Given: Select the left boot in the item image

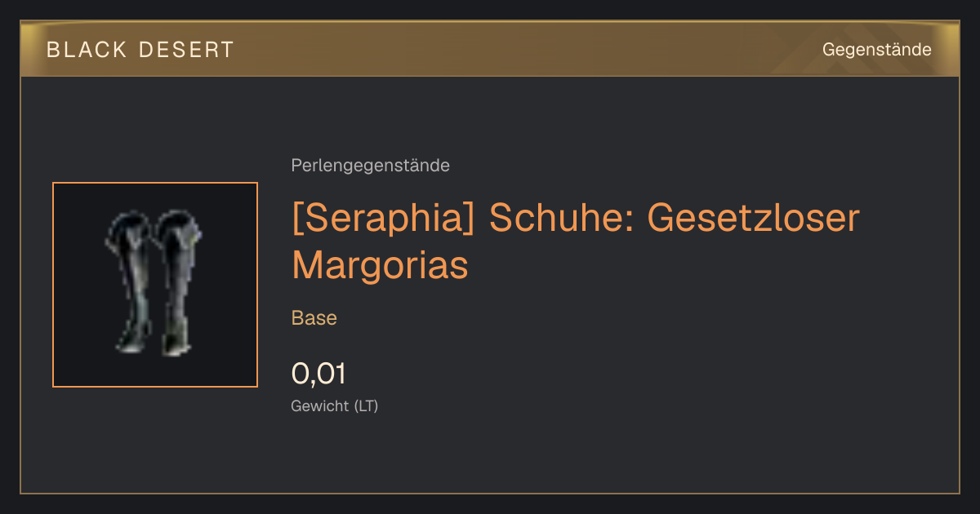Looking at the screenshot, I should point(130,281).
